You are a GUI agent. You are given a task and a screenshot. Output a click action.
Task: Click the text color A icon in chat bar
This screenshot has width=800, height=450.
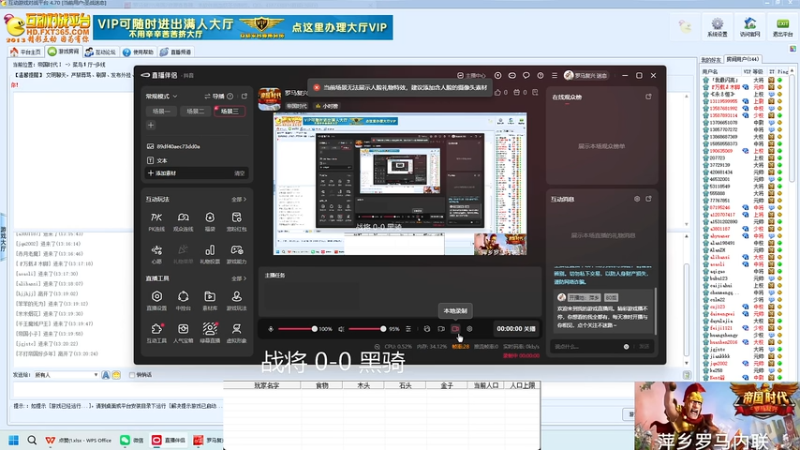[106, 375]
